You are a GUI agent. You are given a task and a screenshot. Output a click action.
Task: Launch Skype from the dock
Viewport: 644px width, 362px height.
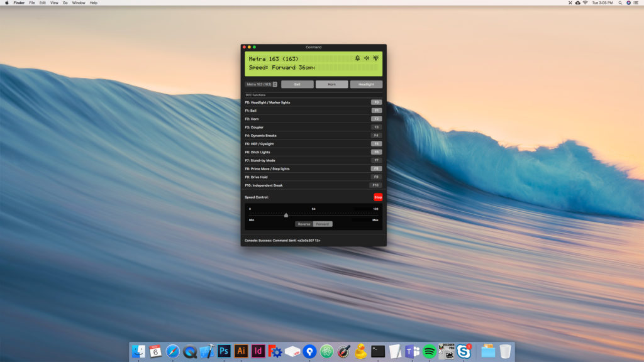tap(464, 352)
